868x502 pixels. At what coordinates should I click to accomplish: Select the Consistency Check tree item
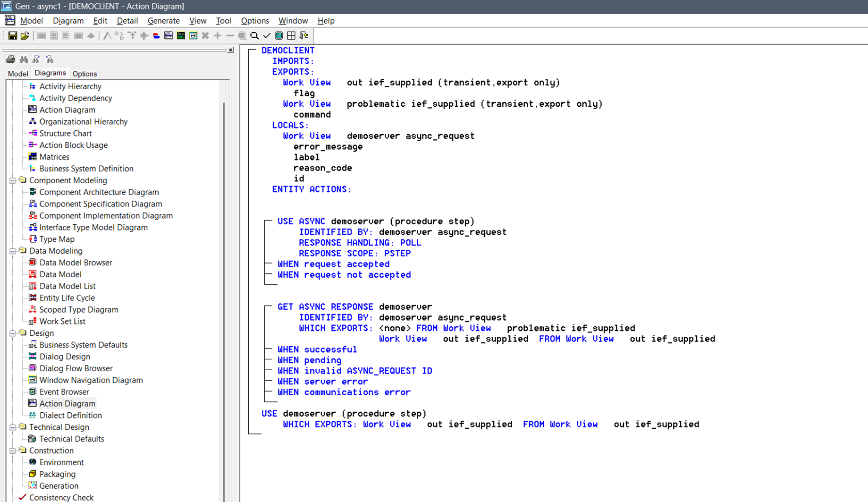61,497
